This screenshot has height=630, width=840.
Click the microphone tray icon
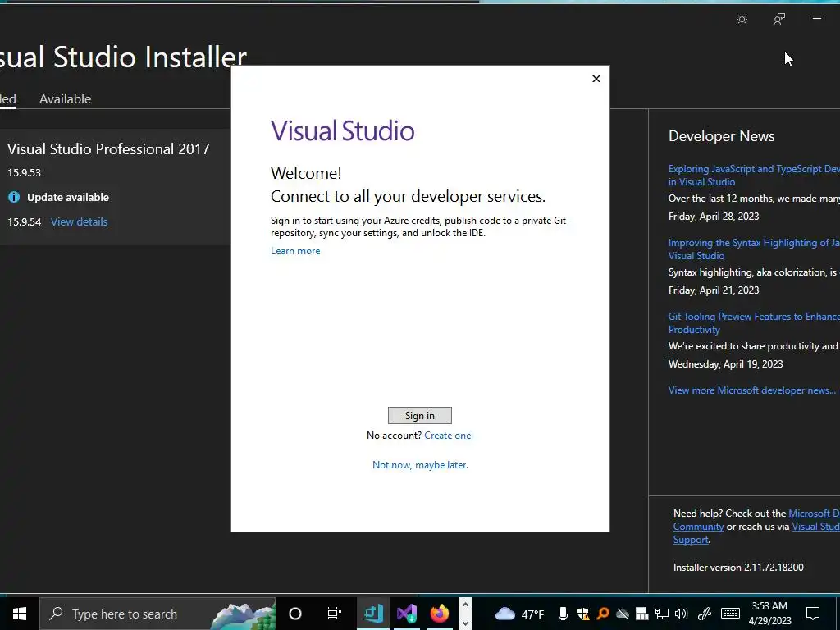click(x=563, y=614)
